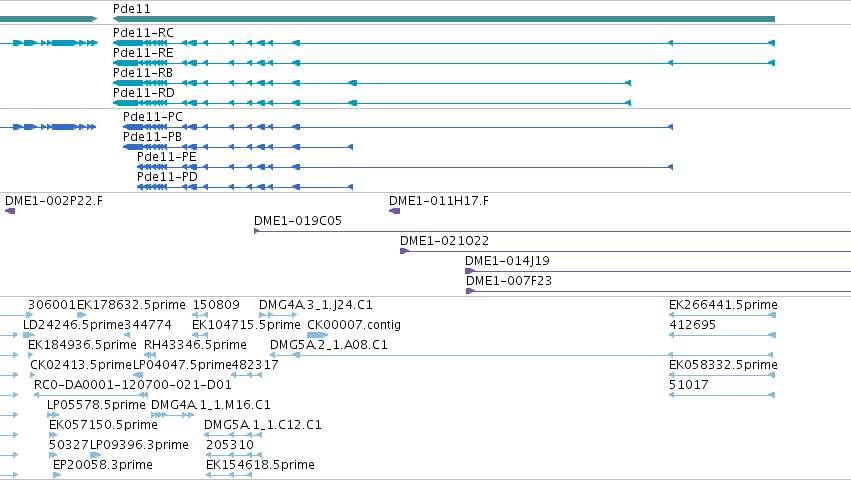Click the CK02413.5prime EST label

pyautogui.click(x=81, y=365)
